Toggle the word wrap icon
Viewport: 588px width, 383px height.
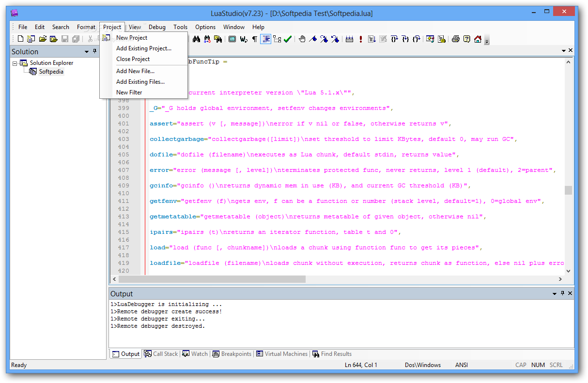244,39
